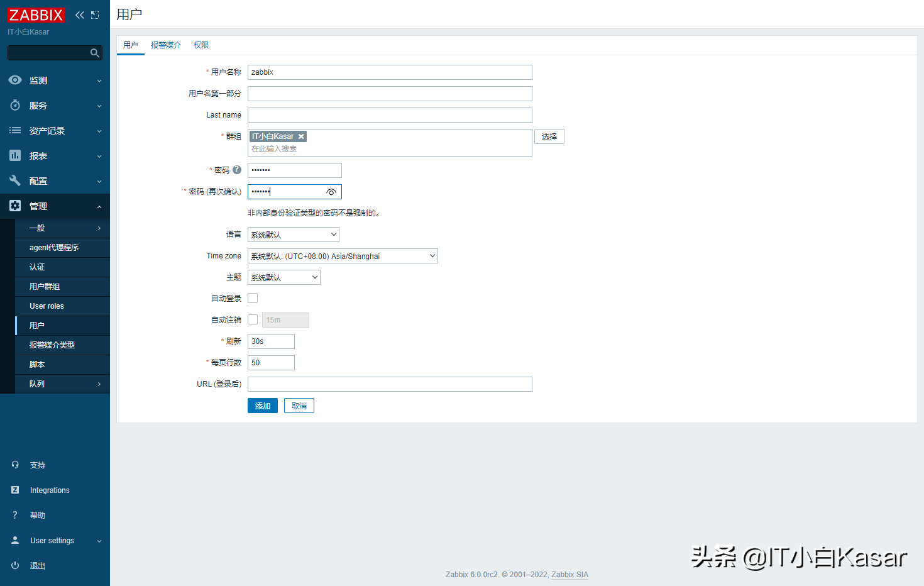Switch to the 用户 tab
Viewport: 924px width, 586px height.
coord(131,45)
